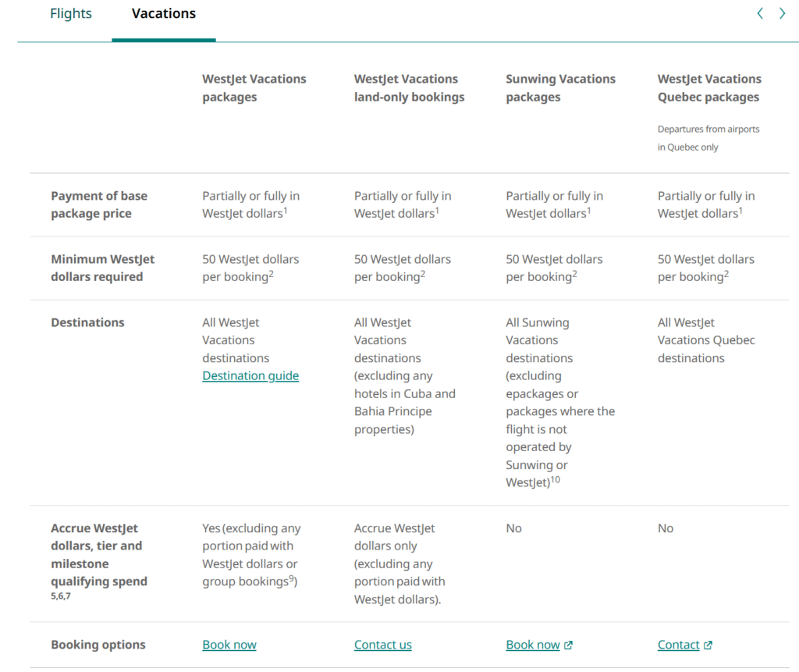Open footnote 1 in WestJet Vacations packages payment
The image size is (799, 672).
click(285, 210)
